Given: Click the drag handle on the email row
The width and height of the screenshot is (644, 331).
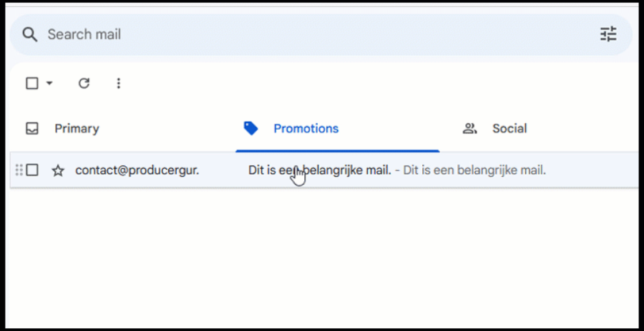Looking at the screenshot, I should pyautogui.click(x=19, y=170).
